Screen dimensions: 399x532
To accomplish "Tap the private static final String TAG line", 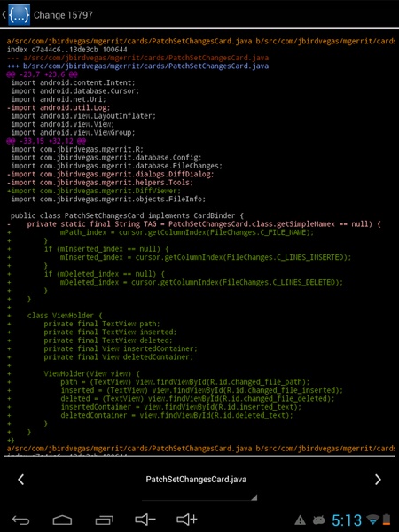I will 194,224.
